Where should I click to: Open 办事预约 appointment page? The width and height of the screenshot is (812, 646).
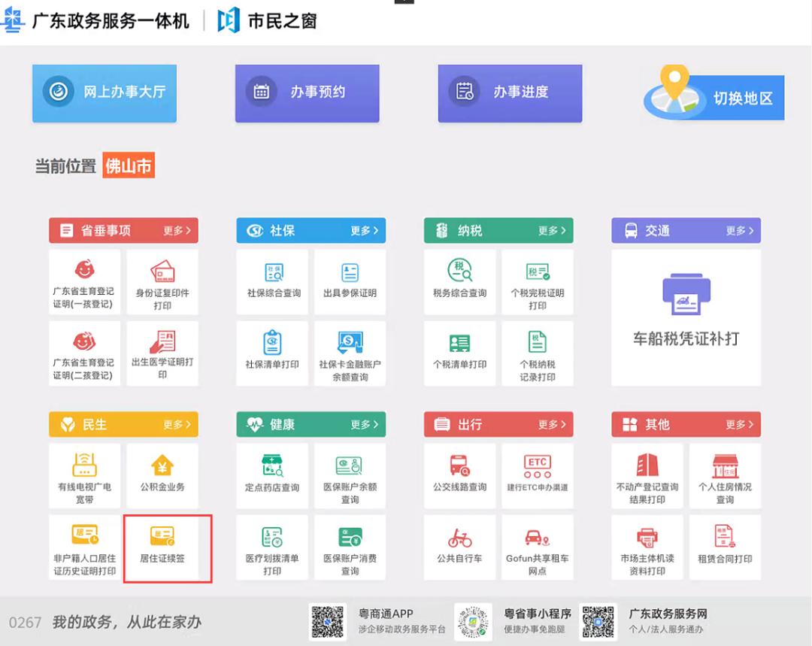click(307, 93)
